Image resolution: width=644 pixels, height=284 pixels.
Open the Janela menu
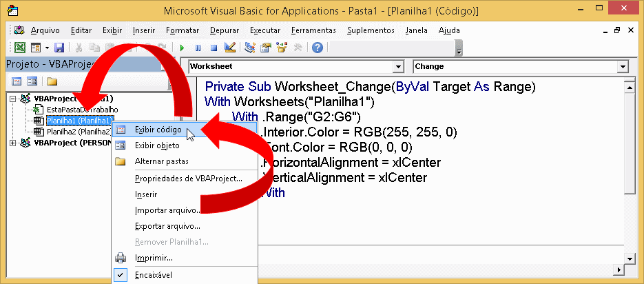(x=417, y=30)
